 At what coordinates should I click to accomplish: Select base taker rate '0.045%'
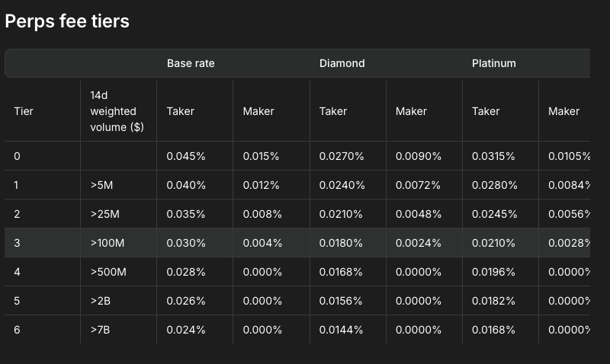pos(186,156)
